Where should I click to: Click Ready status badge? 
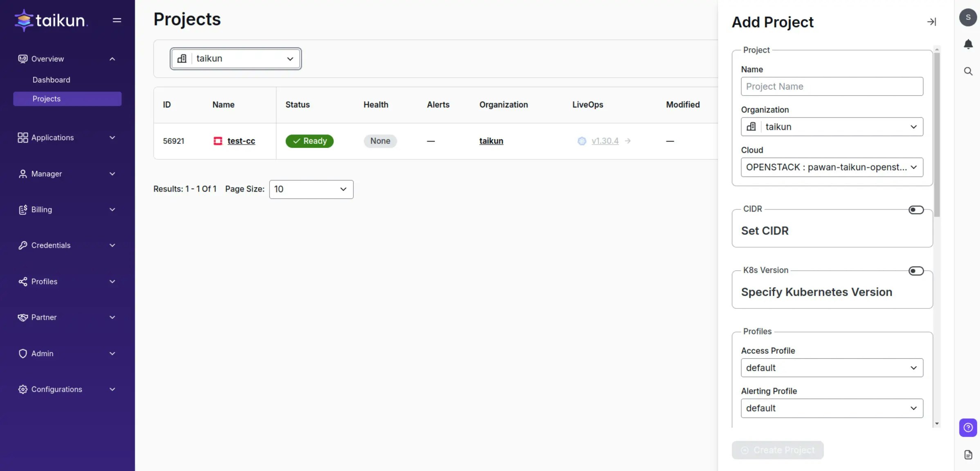tap(309, 141)
